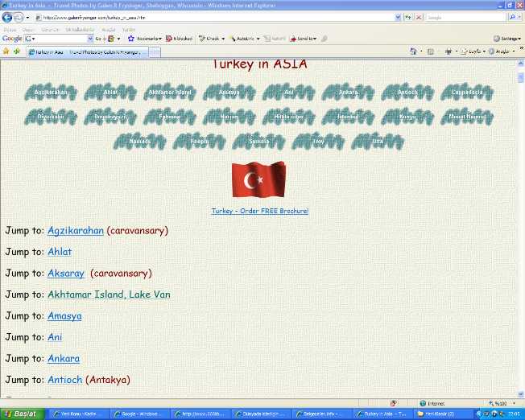The width and height of the screenshot is (525, 420).
Task: Open Google toolbar Settings menu
Action: coord(507,39)
